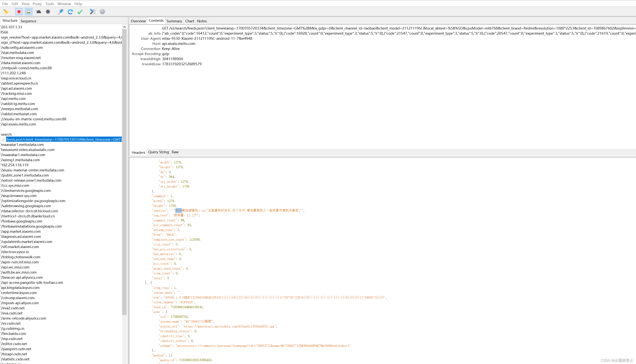Compose a request with the pen icon
636x364 pixels.
pos(61,12)
